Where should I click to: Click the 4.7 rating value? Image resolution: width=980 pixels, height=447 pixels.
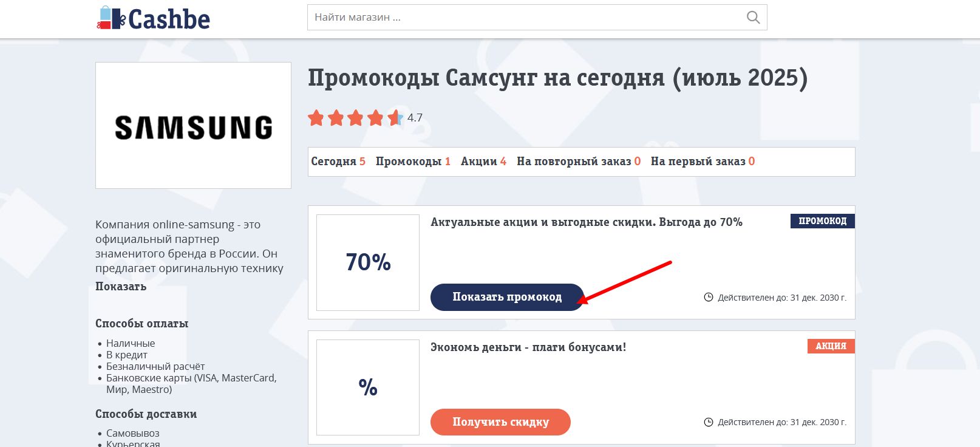[415, 118]
